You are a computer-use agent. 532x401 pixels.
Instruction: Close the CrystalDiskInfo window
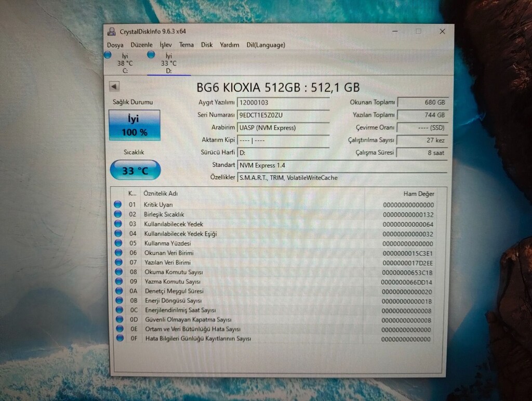442,31
